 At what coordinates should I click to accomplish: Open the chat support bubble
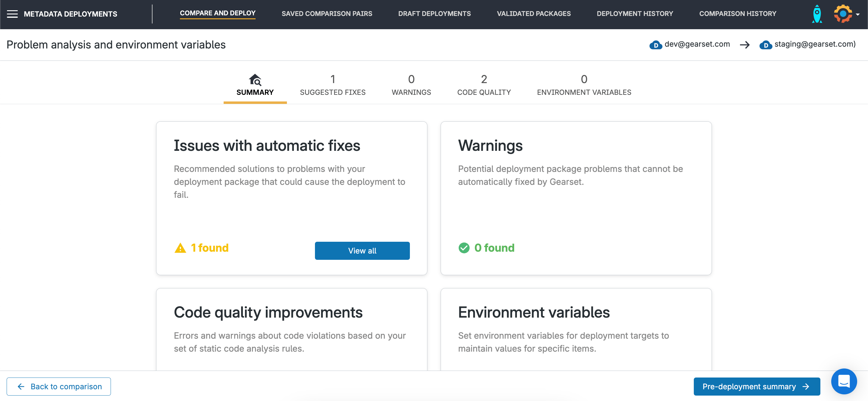point(844,381)
